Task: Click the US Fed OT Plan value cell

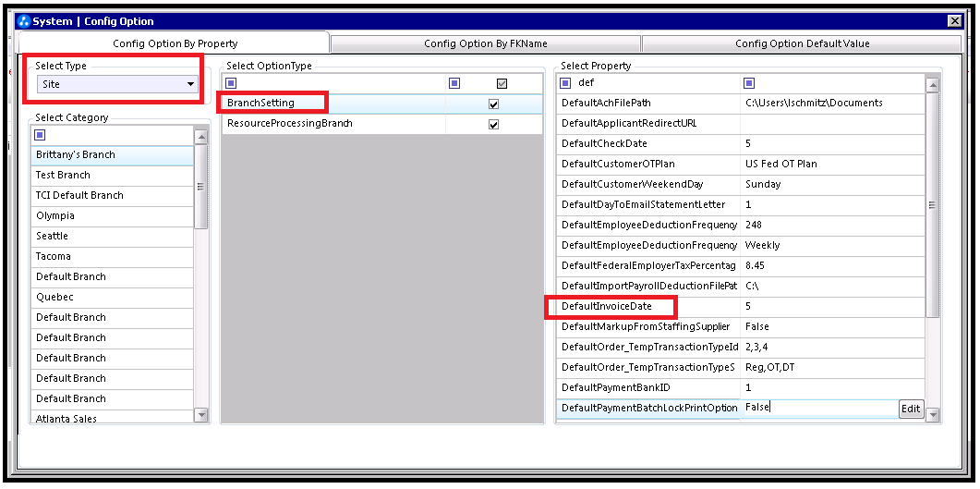Action: pos(832,164)
